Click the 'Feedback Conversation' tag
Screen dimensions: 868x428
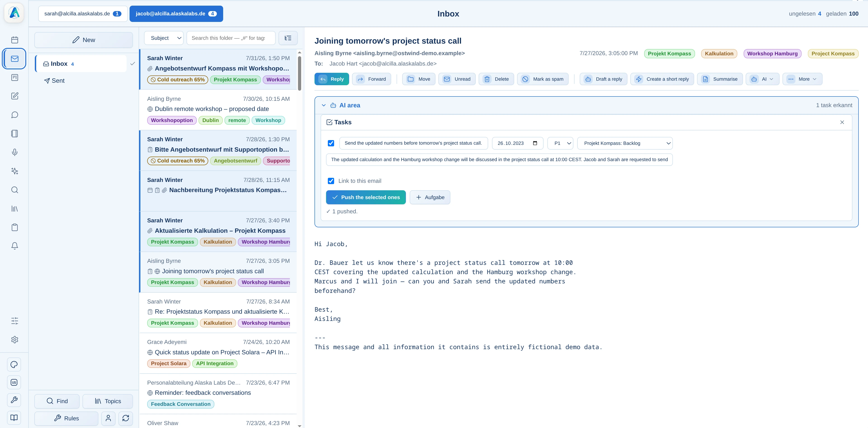coord(181,404)
